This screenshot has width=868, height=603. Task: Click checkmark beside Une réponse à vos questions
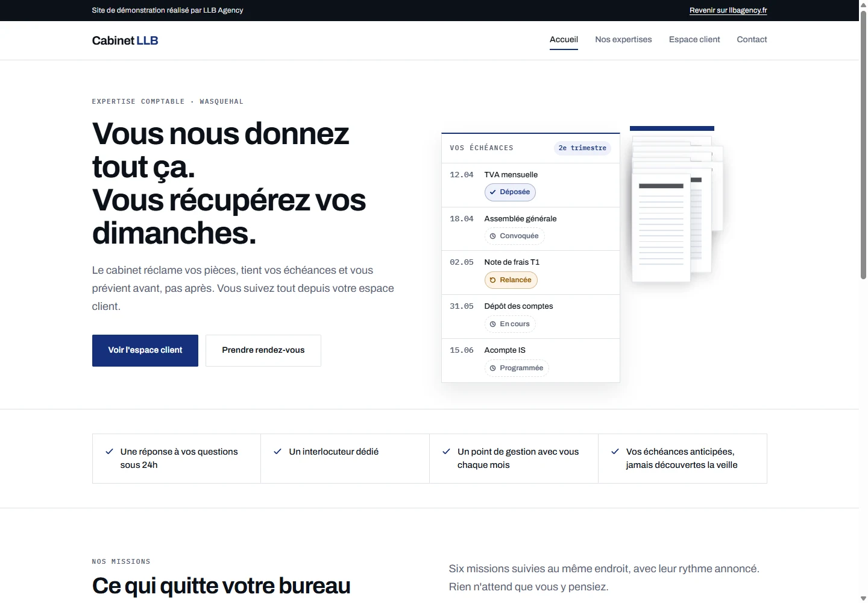tap(109, 452)
